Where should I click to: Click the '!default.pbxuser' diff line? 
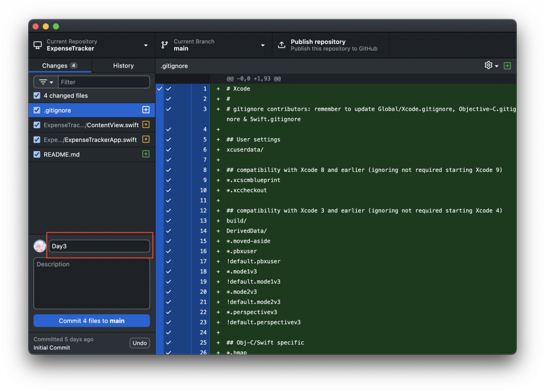[x=253, y=262]
